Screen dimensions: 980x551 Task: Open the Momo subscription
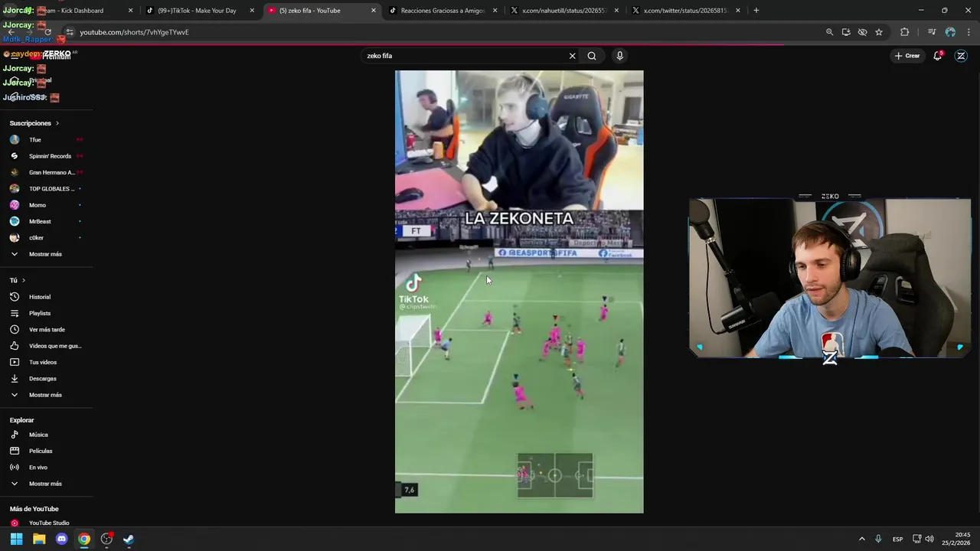46,205
